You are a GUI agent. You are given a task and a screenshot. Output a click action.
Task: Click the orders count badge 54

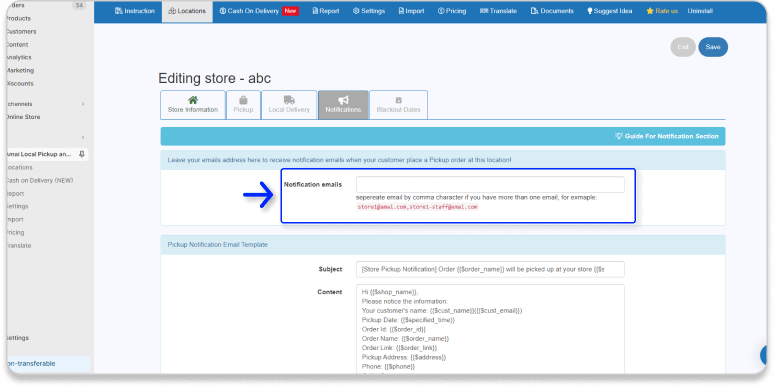79,5
